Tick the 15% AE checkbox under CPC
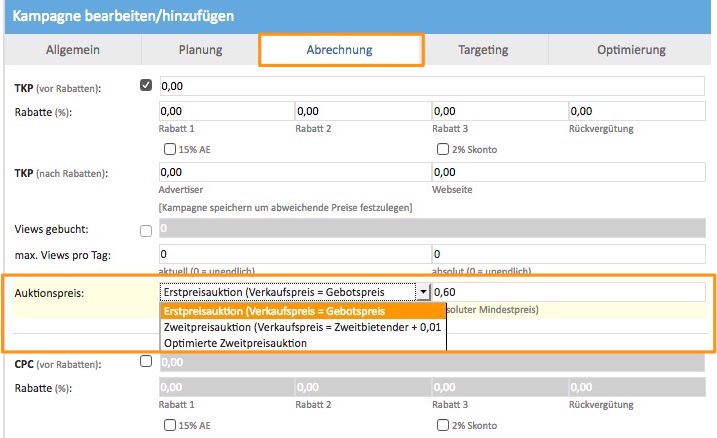This screenshot has width=717, height=438. [x=170, y=425]
